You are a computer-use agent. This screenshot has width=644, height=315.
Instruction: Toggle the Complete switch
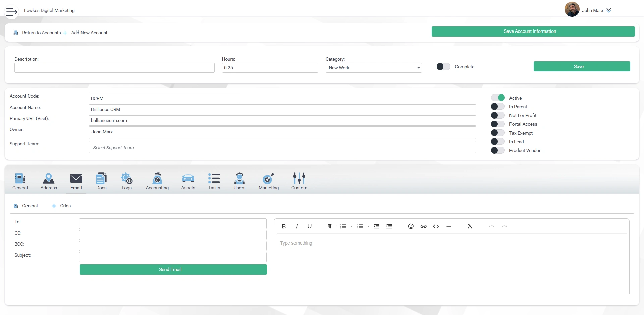click(x=443, y=66)
